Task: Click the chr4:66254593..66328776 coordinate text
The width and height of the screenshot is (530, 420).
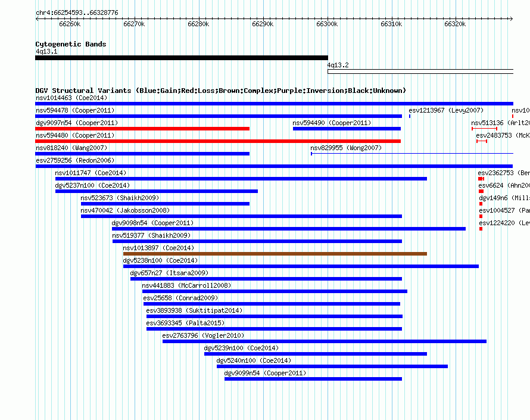Action: (77, 13)
